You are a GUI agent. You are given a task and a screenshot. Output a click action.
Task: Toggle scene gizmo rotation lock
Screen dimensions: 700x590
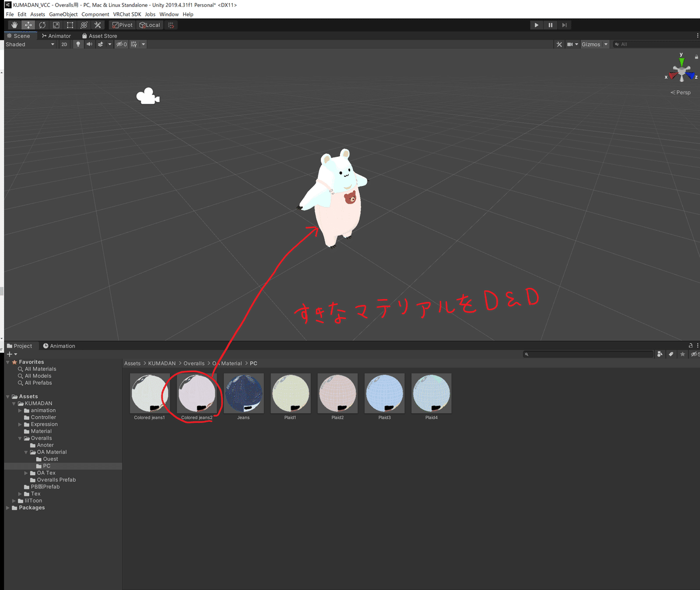[x=696, y=57]
